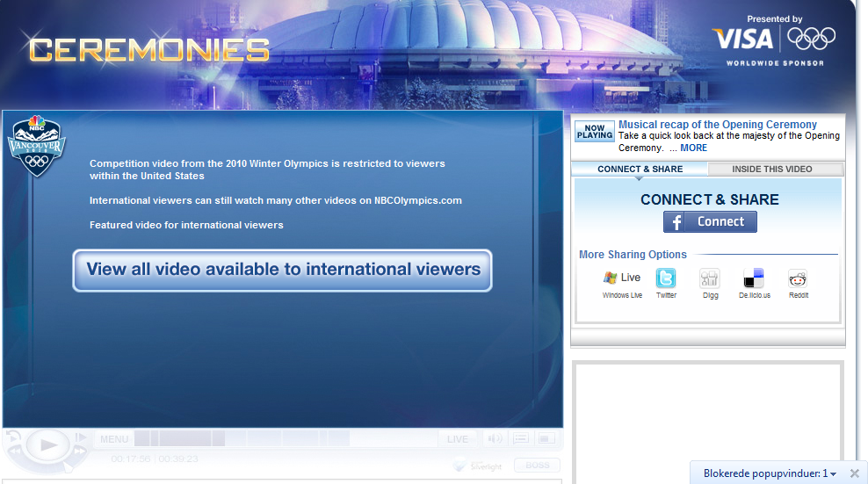
Task: Expand description with MORE link
Action: click(x=693, y=148)
